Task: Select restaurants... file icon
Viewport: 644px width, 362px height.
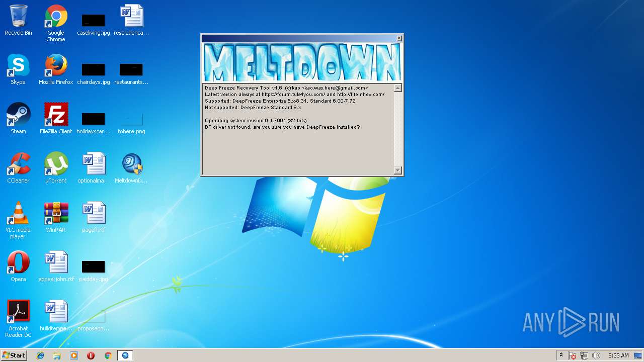Action: click(131, 72)
